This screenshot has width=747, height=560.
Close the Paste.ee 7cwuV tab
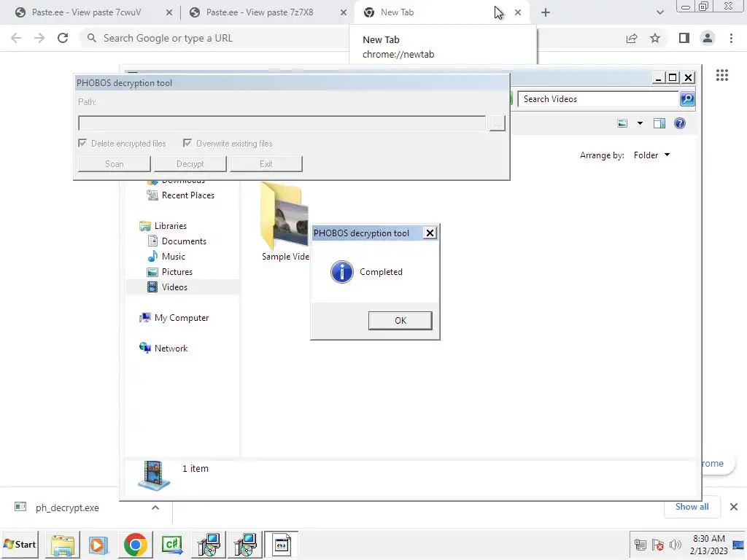coord(169,13)
